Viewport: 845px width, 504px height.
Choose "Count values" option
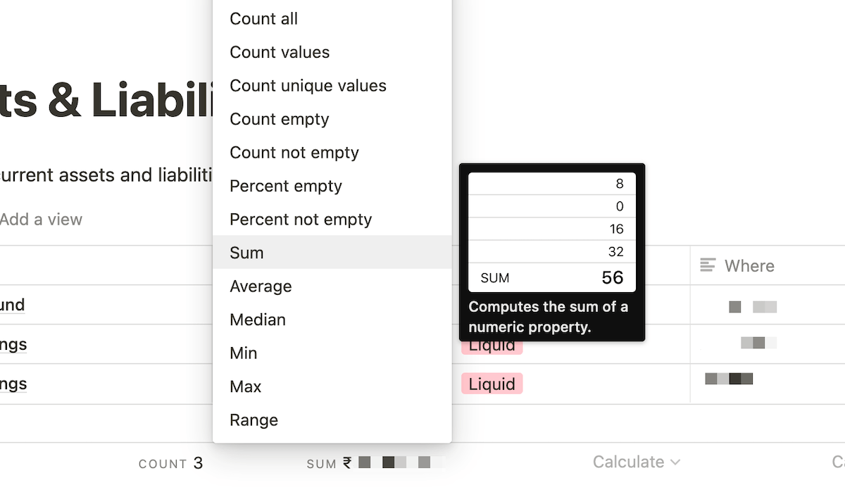(x=279, y=52)
